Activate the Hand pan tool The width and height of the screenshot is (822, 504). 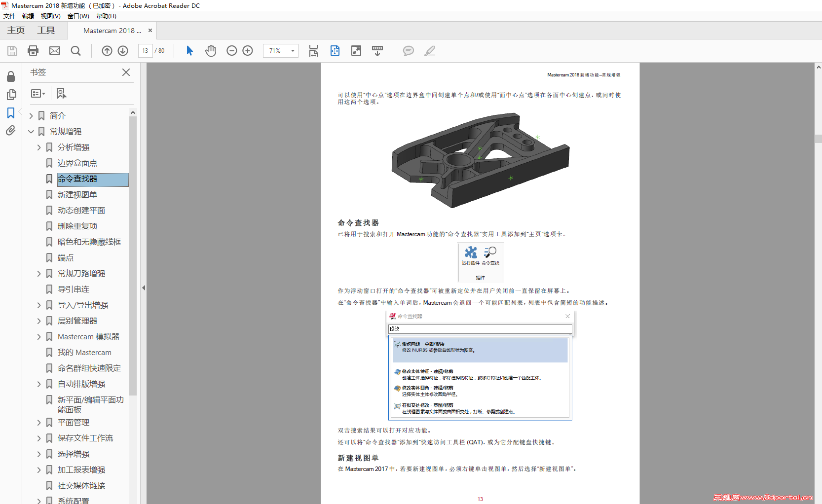tap(211, 51)
